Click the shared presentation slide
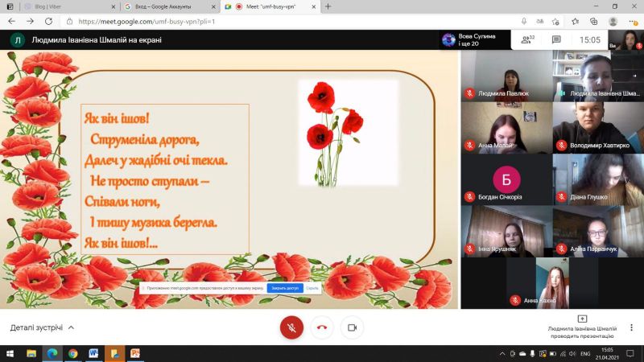 [229, 179]
